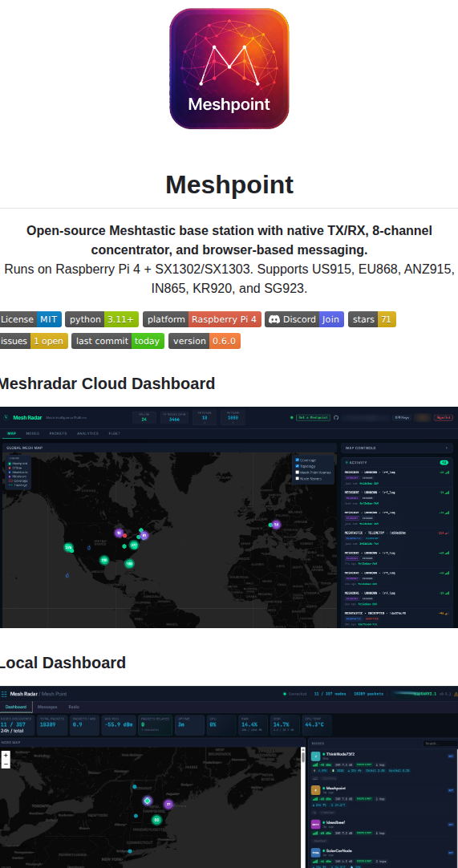Image resolution: width=458 pixels, height=868 pixels.
Task: Join Discord via the Discord badge
Action: [x=304, y=319]
